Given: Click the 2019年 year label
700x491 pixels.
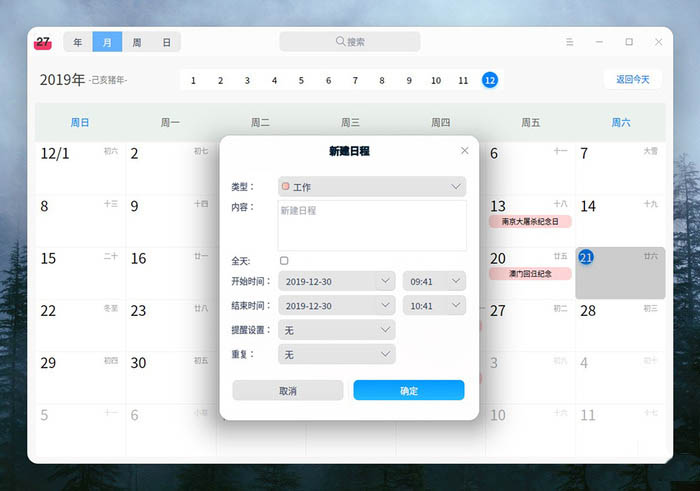Looking at the screenshot, I should (62, 80).
